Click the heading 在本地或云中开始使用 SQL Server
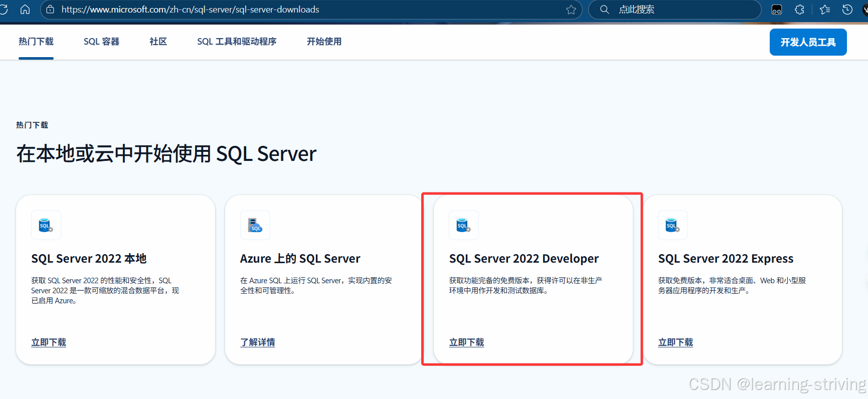 pos(166,154)
